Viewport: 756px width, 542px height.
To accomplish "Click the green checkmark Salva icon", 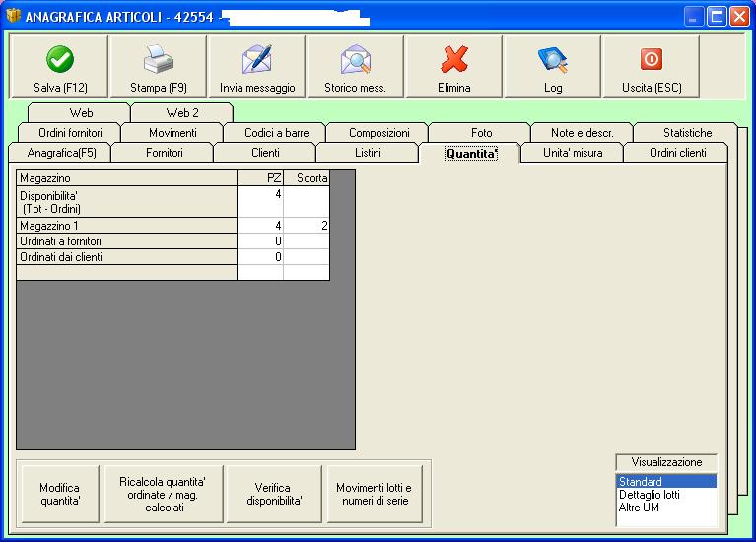I will [60, 59].
